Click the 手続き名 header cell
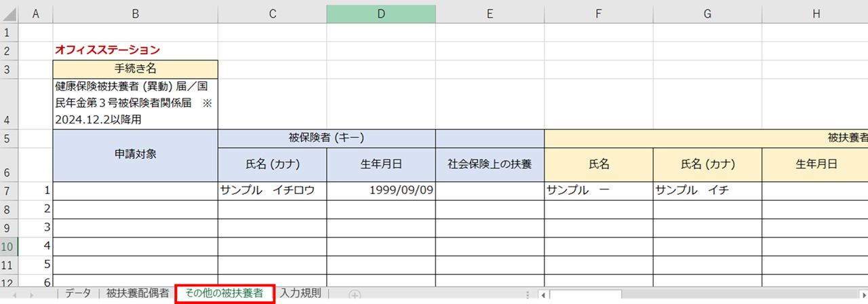The image size is (868, 304). pos(135,69)
